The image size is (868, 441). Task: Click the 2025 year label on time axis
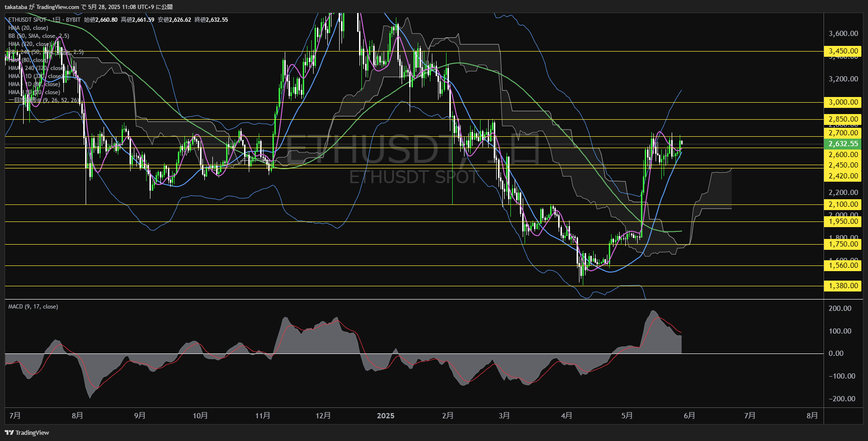tap(386, 415)
